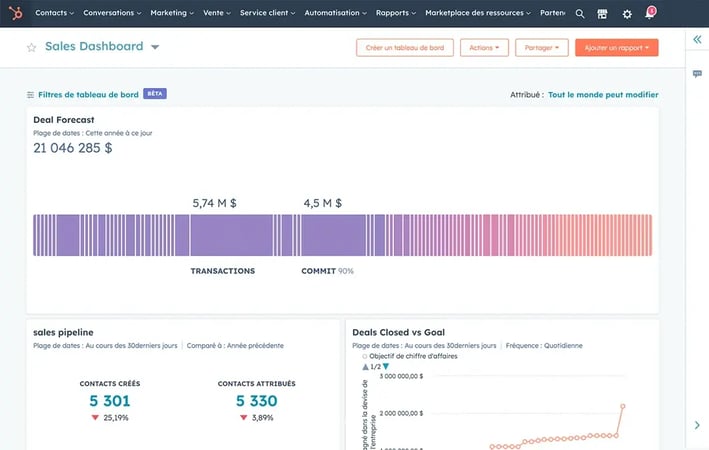Click the 21 046 285 $ total
The height and width of the screenshot is (450, 709).
(x=73, y=148)
